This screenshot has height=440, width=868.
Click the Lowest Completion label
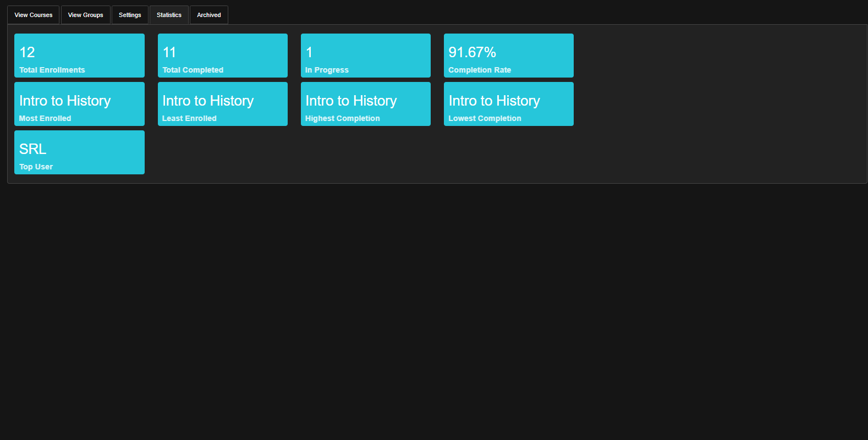click(x=485, y=118)
